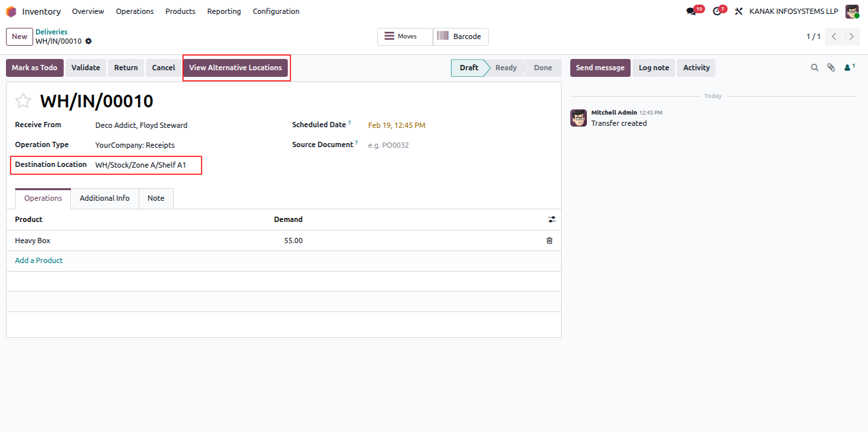Screen dimensions: 868x432
Task: Go to the next record
Action: coord(851,36)
